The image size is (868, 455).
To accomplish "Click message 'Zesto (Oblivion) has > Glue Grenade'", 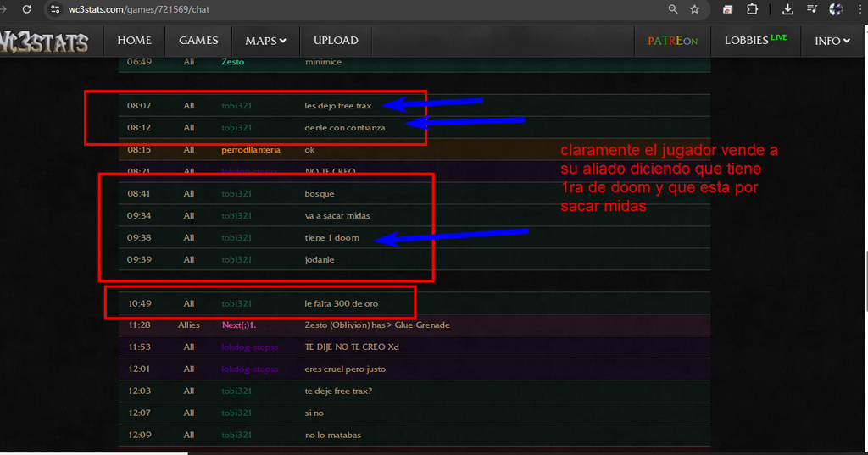I will [377, 325].
